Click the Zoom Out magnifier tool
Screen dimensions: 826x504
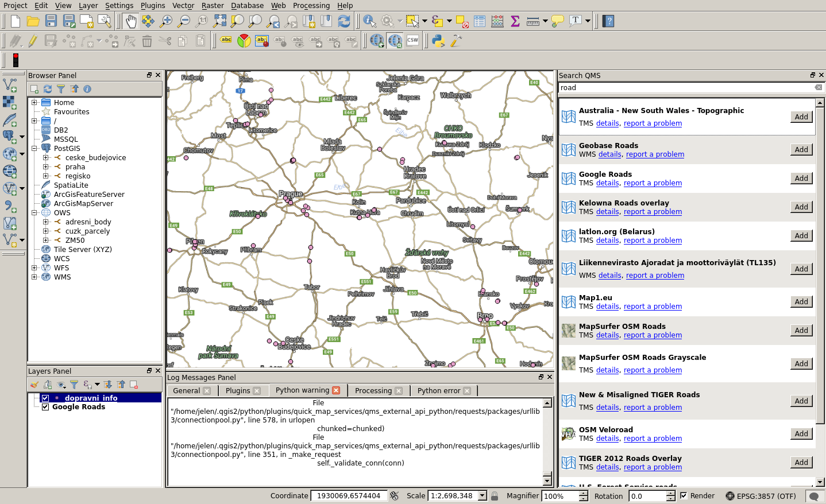click(x=184, y=21)
